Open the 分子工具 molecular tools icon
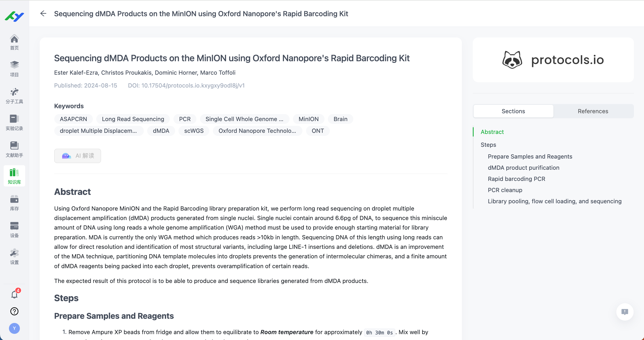Screen dimensions: 644x340 [14, 96]
